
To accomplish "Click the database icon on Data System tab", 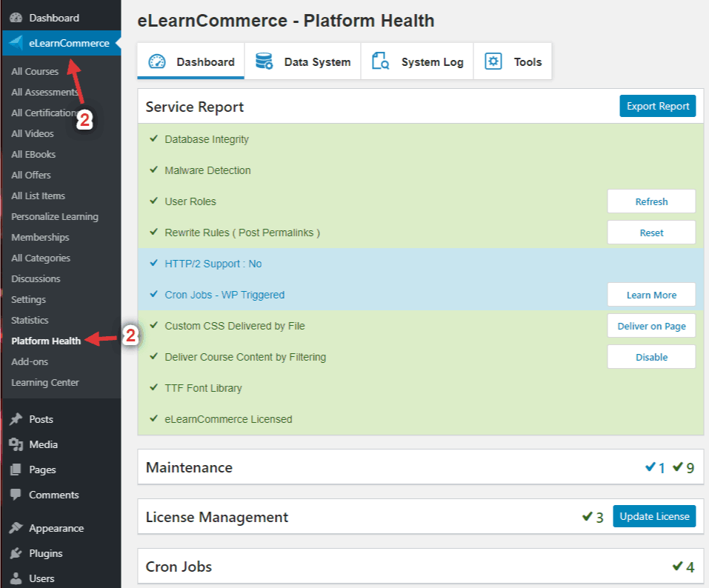I will [x=264, y=61].
